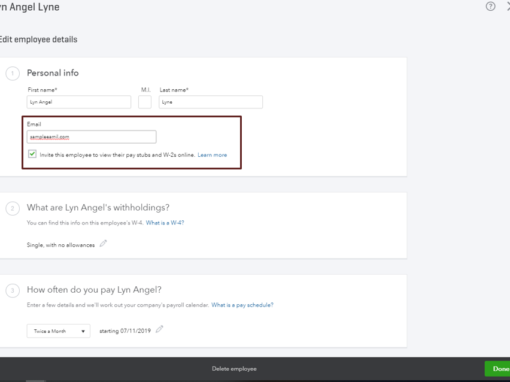Open the Twice a Month pay frequency dropdown
Viewport: 510px width, 382px height.
(58, 331)
